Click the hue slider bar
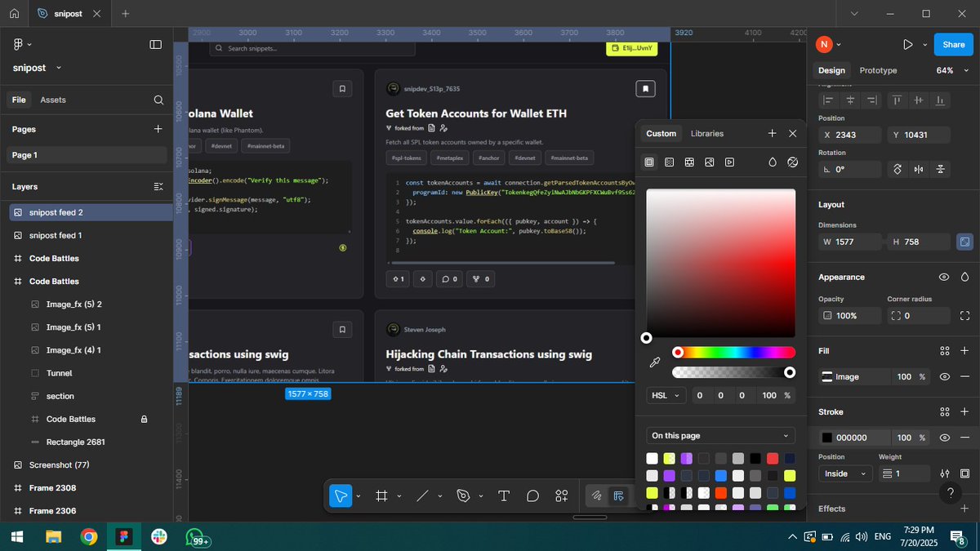Image resolution: width=980 pixels, height=551 pixels. pyautogui.click(x=733, y=353)
